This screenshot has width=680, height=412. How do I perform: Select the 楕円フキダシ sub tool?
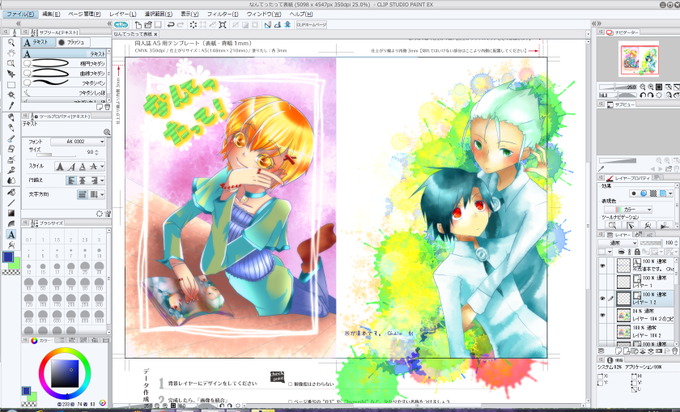click(x=65, y=63)
